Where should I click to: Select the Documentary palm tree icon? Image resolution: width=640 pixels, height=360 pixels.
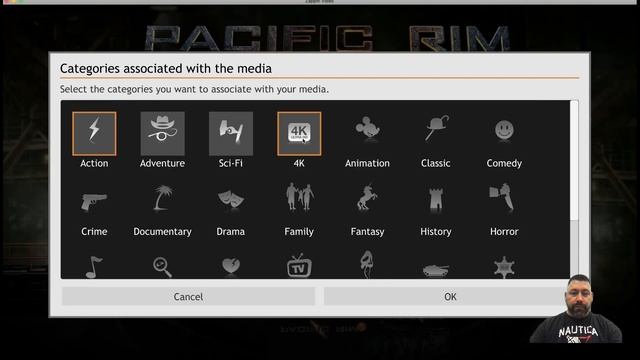pos(162,198)
